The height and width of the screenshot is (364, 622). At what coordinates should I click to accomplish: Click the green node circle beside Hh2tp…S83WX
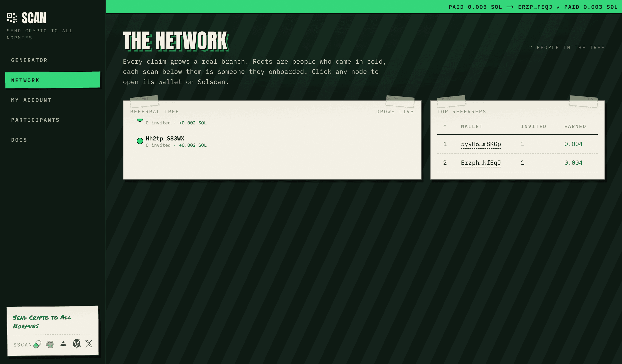click(140, 141)
